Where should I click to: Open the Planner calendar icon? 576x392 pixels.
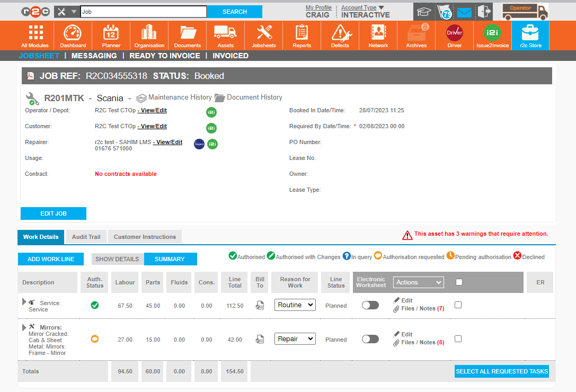point(111,33)
